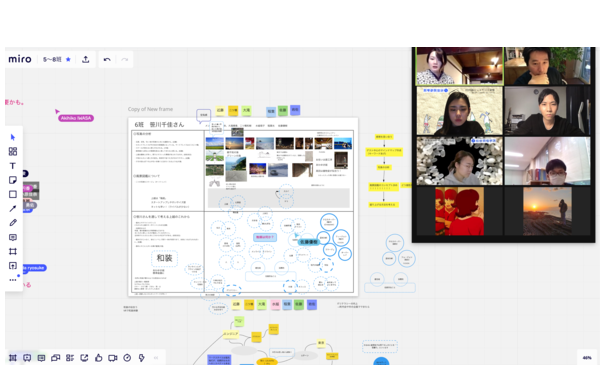
Task: Open the Upload tool in the left toolbar
Action: point(13,266)
